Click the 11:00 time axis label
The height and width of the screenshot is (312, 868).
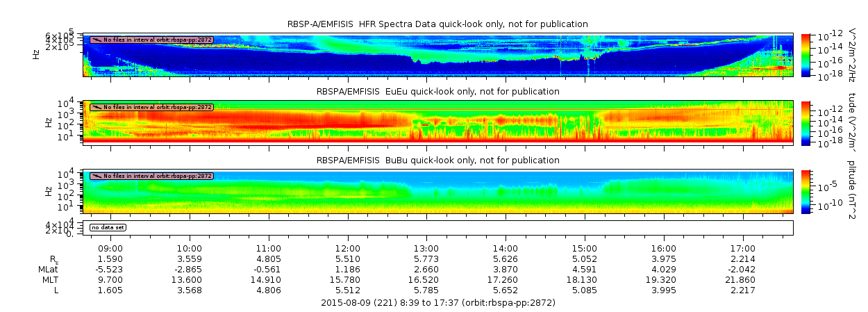[269, 248]
